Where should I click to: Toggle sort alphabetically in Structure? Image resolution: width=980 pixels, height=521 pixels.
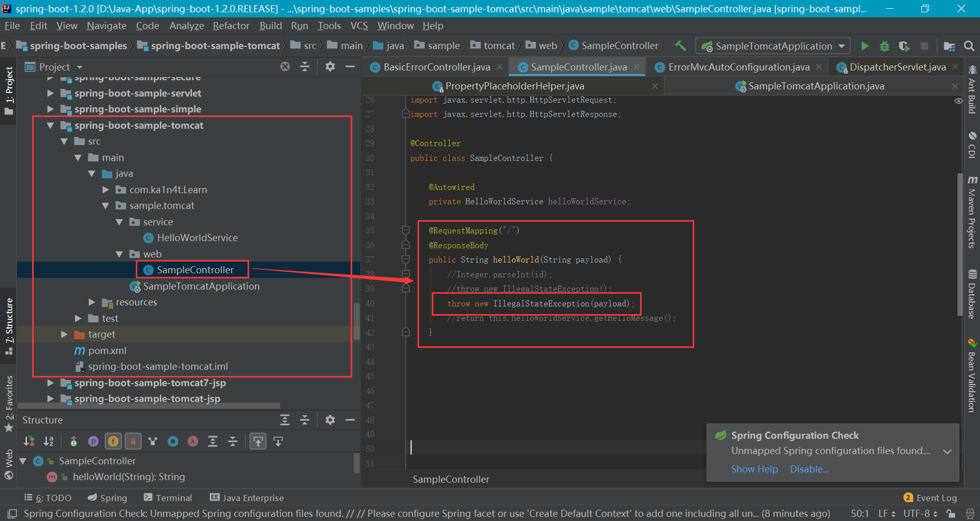pyautogui.click(x=48, y=441)
